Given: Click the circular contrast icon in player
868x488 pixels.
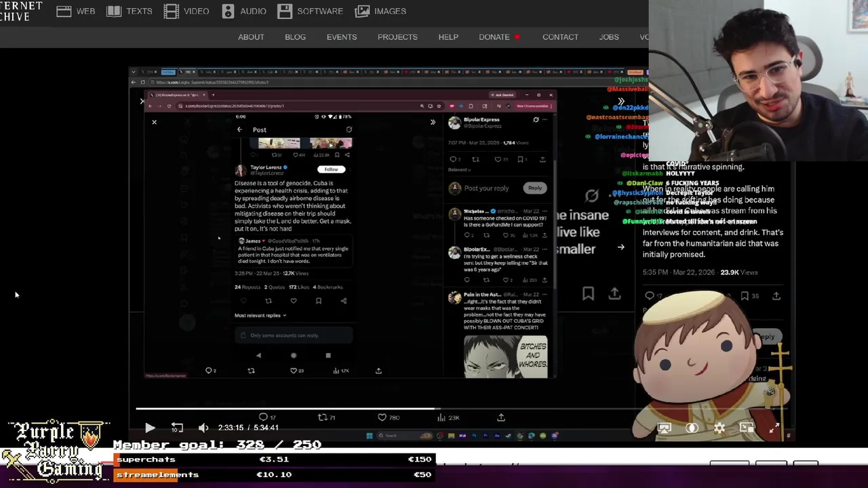Looking at the screenshot, I should (692, 428).
